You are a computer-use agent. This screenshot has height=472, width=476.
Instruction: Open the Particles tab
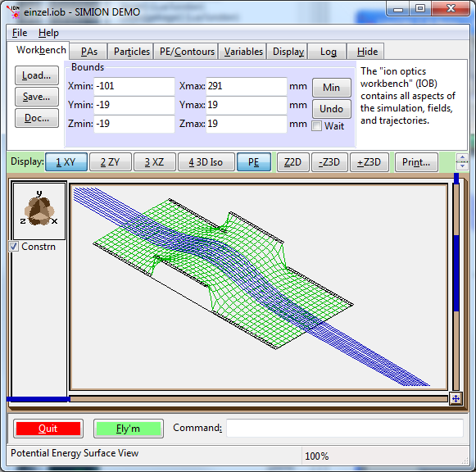(131, 52)
